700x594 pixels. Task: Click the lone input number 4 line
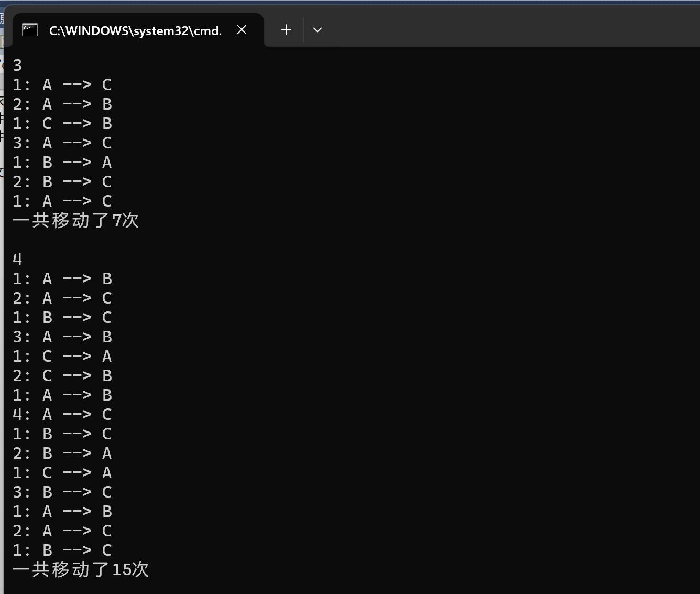click(17, 260)
